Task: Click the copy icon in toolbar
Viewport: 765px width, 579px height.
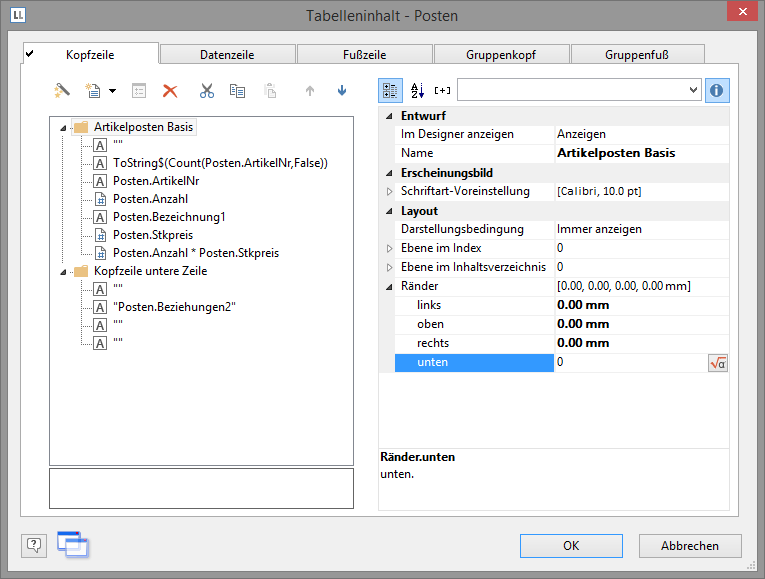Action: (x=237, y=91)
